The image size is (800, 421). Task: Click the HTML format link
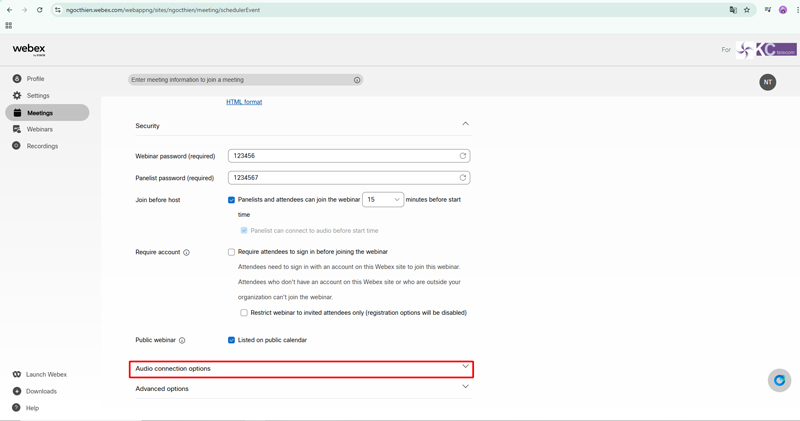(x=244, y=102)
